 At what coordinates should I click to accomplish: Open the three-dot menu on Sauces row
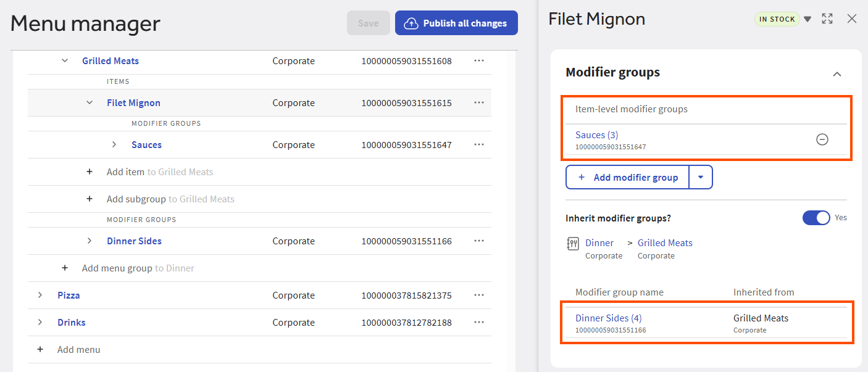[478, 144]
